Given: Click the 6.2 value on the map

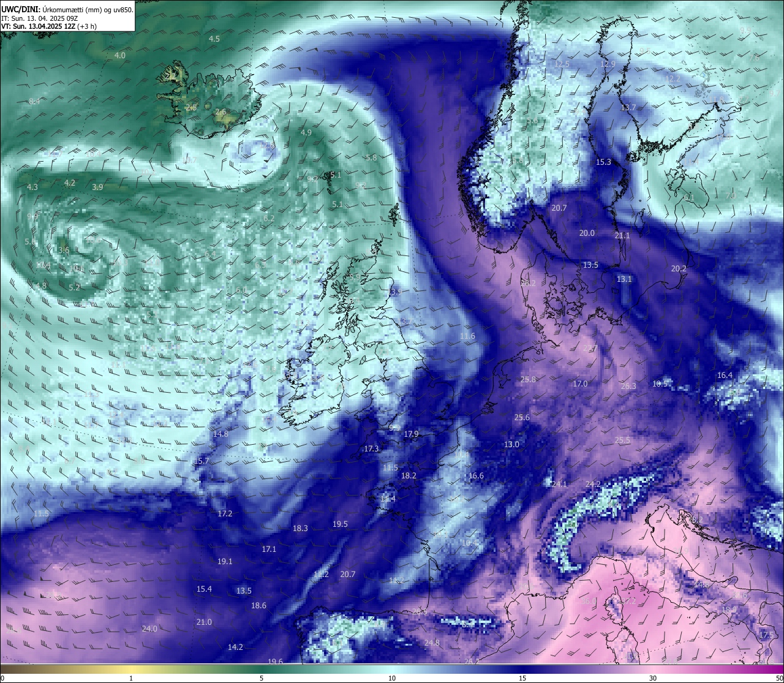Looking at the screenshot, I should pyautogui.click(x=269, y=218).
